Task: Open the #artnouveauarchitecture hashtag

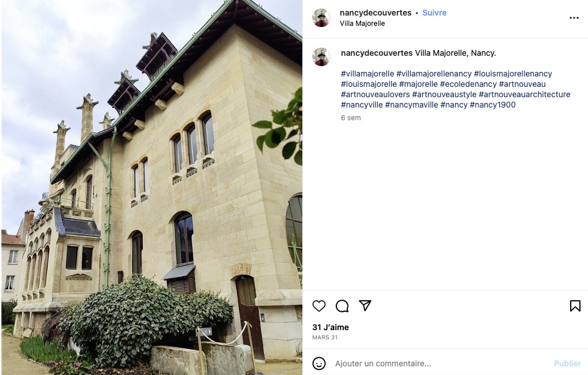Action: tap(524, 94)
